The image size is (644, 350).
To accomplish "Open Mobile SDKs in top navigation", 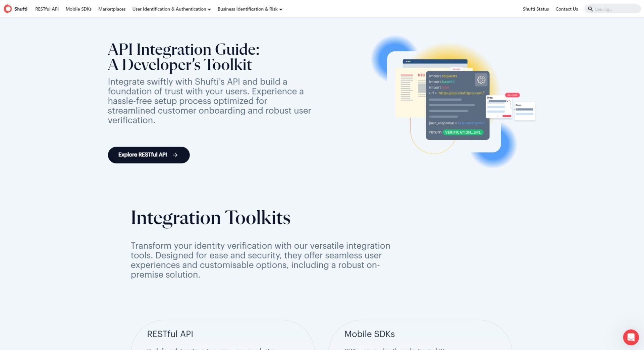I will pos(78,9).
